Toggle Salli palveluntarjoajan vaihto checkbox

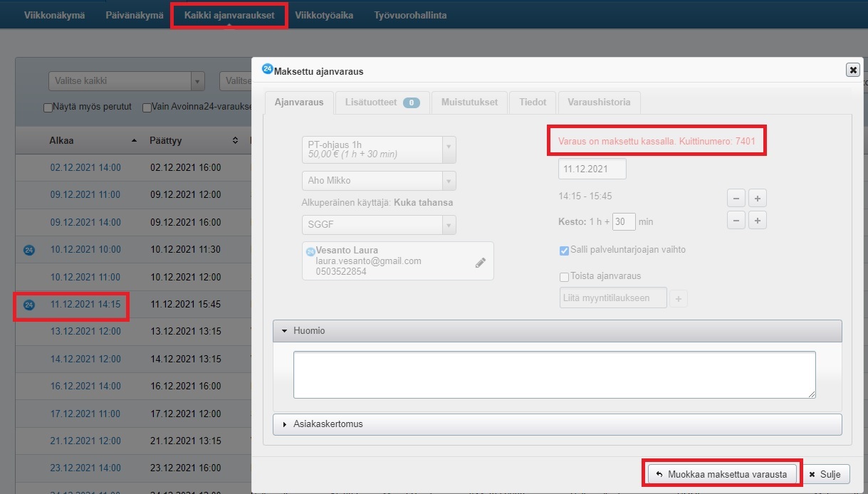[564, 251]
